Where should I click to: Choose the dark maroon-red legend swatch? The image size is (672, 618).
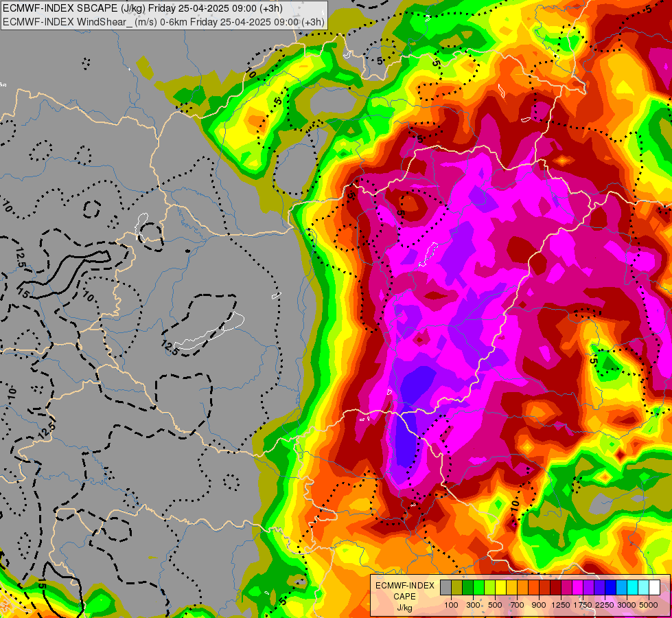pyautogui.click(x=556, y=588)
